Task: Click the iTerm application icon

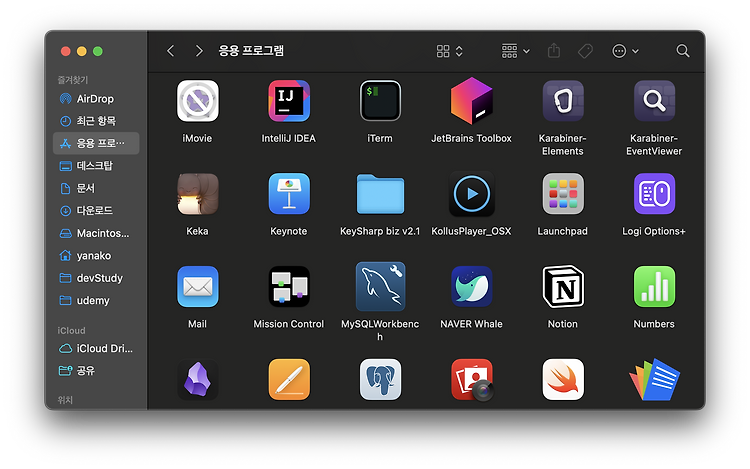Action: click(x=380, y=101)
